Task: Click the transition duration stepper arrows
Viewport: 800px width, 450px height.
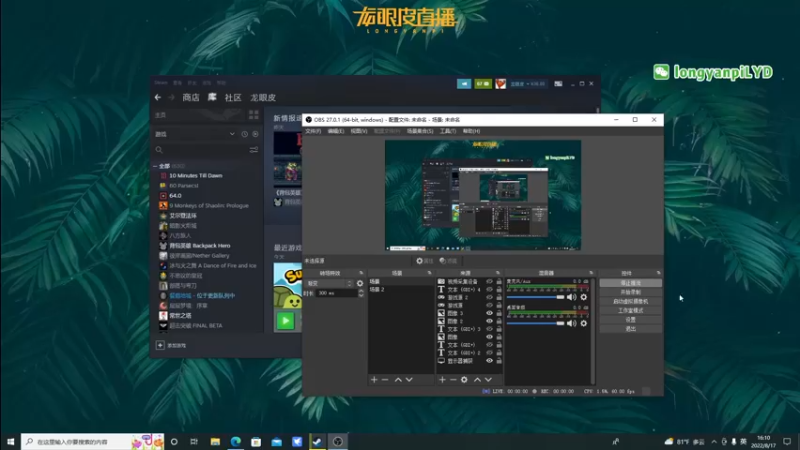Action: (x=361, y=293)
